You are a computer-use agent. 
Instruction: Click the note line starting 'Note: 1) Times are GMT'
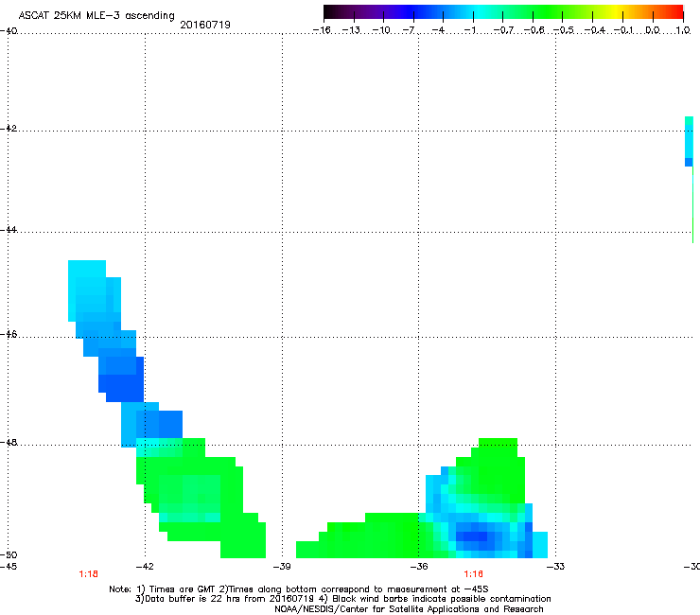coord(299,589)
